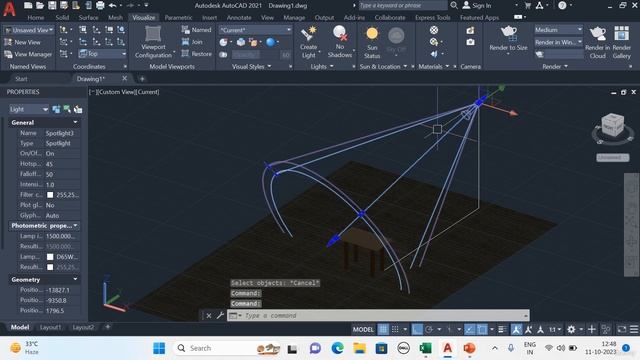Click the Lamp color D65W swatch
This screenshot has width=640, height=360.
point(50,257)
